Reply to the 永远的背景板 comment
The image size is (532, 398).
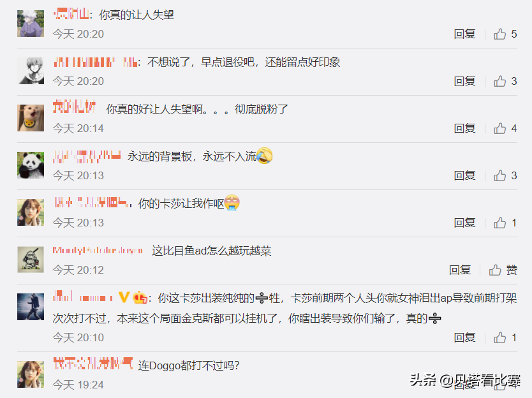click(464, 175)
